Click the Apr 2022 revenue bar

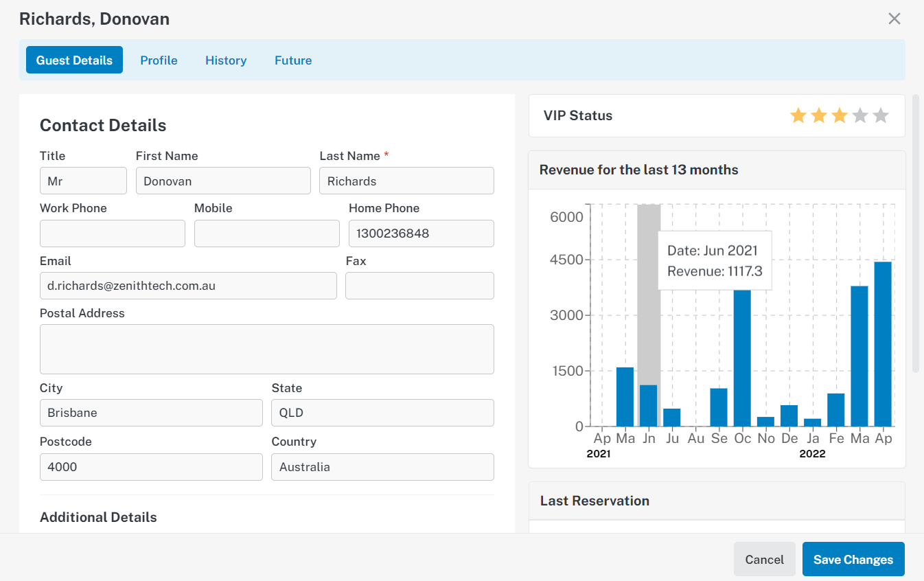coord(883,344)
